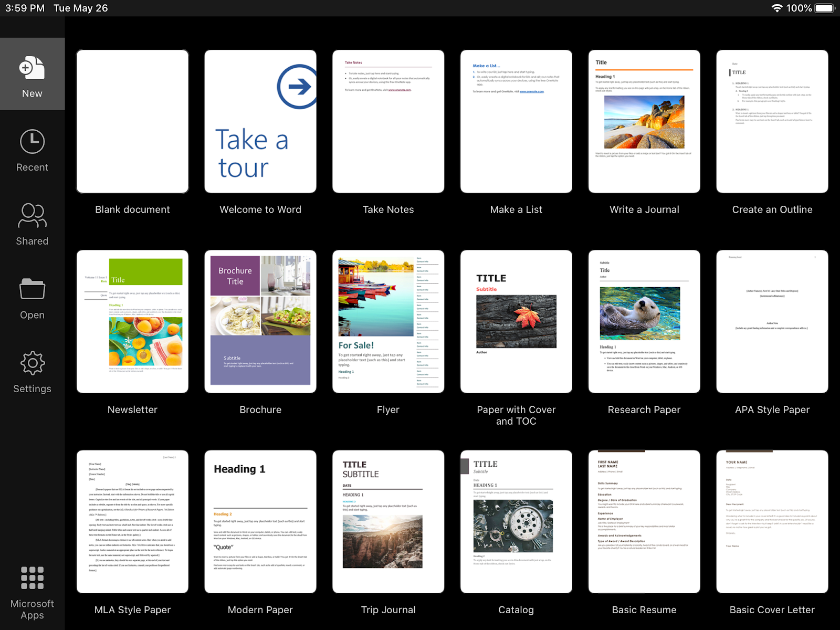Open the Microsoft Apps grid icon
This screenshot has width=840, height=630.
[32, 577]
